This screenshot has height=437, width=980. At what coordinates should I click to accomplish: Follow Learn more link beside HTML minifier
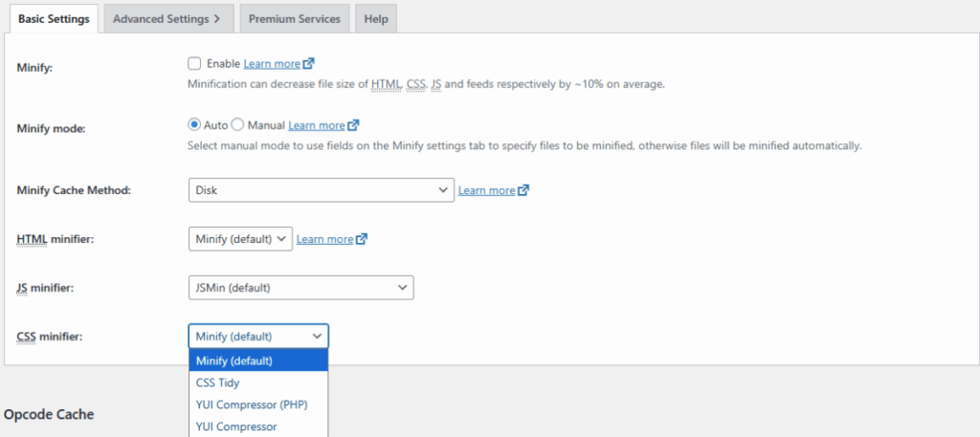point(324,239)
